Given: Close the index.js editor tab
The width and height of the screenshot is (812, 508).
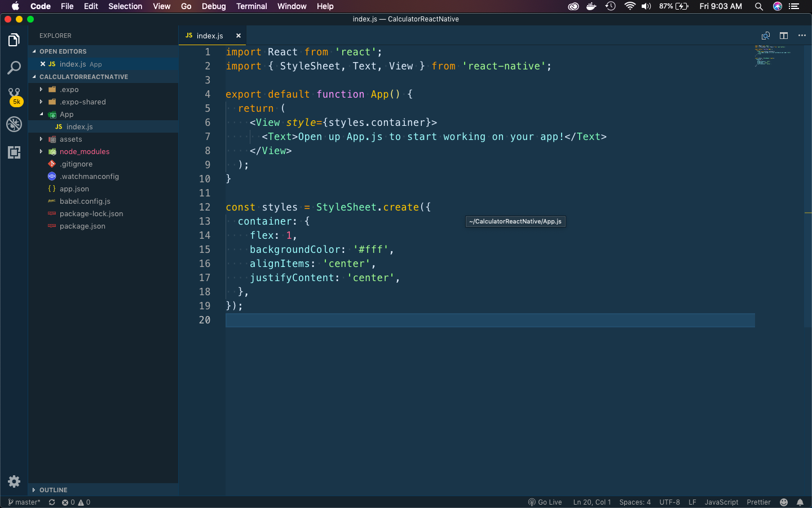Looking at the screenshot, I should pyautogui.click(x=239, y=36).
